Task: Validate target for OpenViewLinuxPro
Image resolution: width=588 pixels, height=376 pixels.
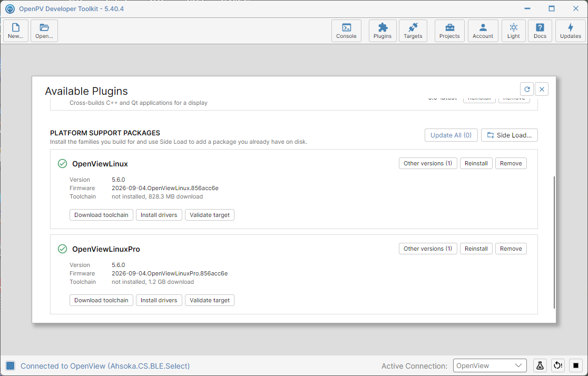Action: pyautogui.click(x=210, y=300)
